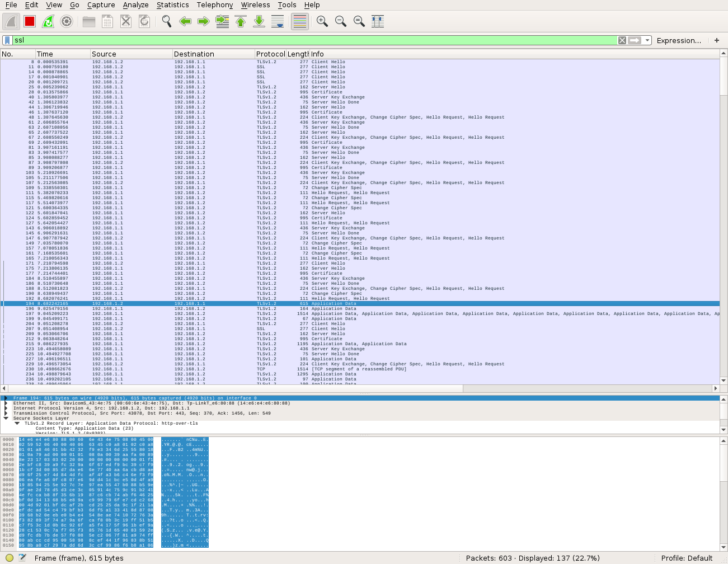Screen dimensions: 728x564
Task: Open the Telephony menu
Action: 215,4
